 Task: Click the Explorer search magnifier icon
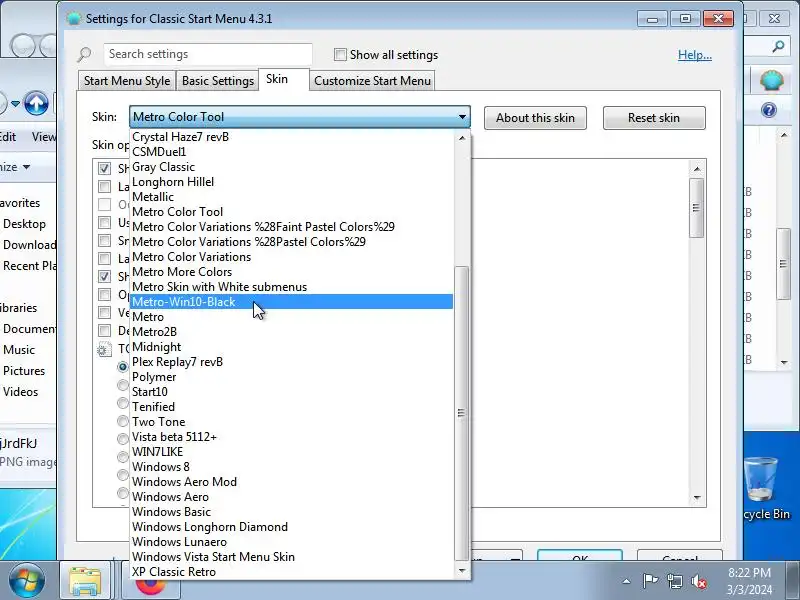[779, 47]
